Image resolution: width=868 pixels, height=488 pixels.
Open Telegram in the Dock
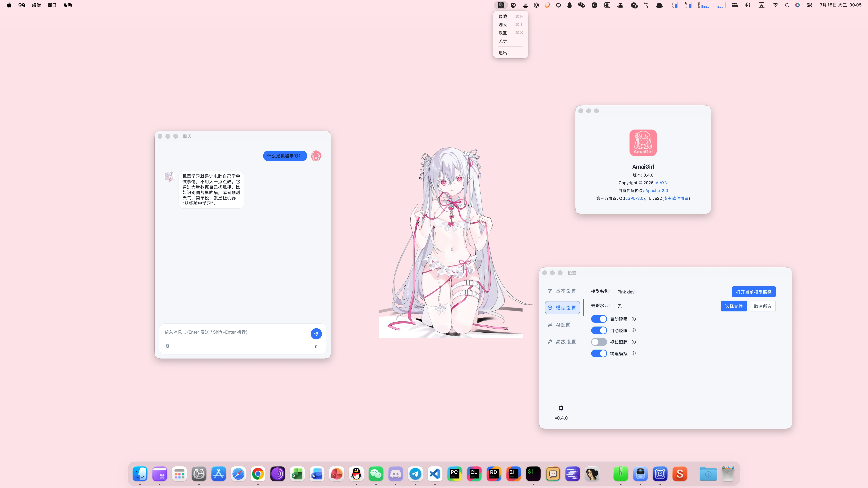pos(415,474)
